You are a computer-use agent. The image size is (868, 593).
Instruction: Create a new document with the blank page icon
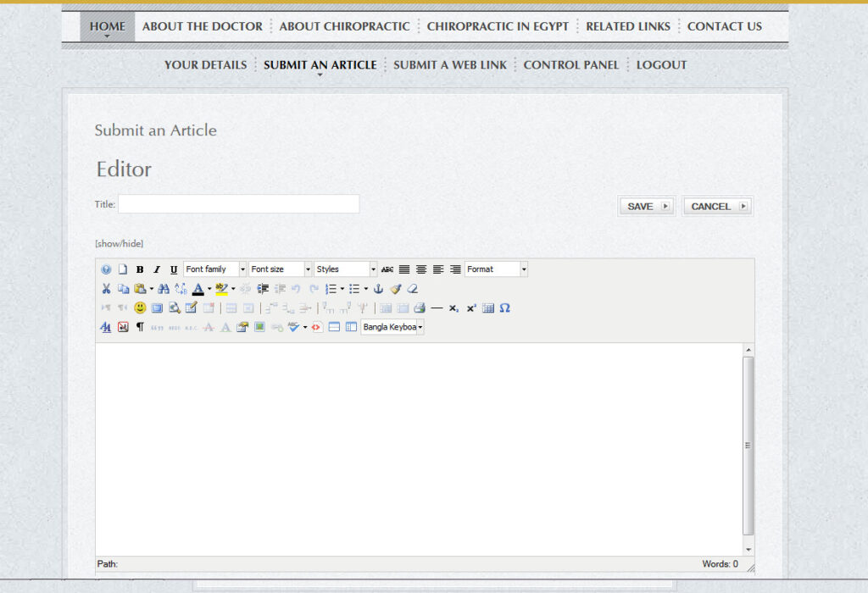(123, 269)
